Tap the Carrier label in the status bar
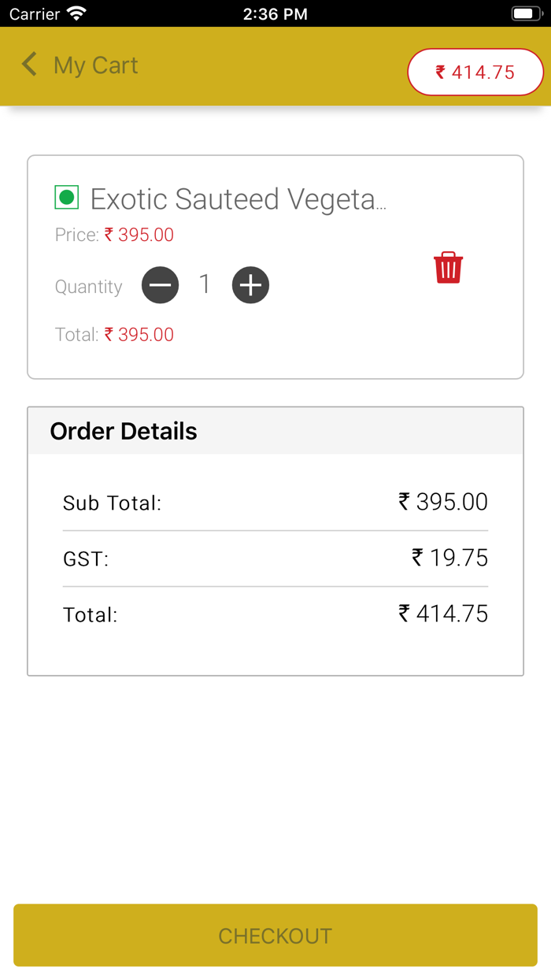The width and height of the screenshot is (551, 980). click(x=35, y=13)
